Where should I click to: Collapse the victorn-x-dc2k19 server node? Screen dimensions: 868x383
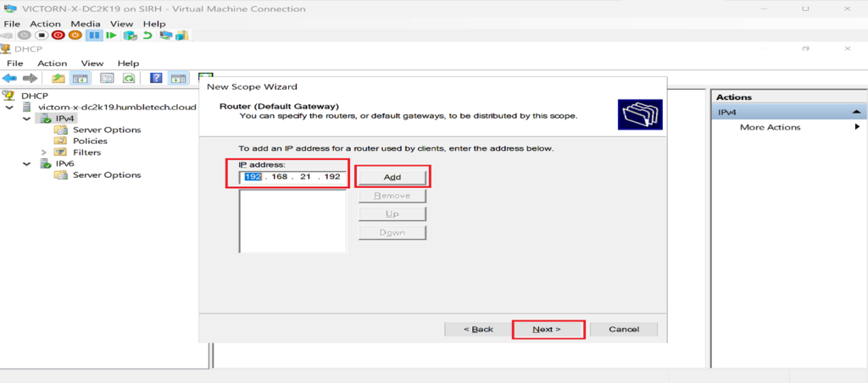9,108
